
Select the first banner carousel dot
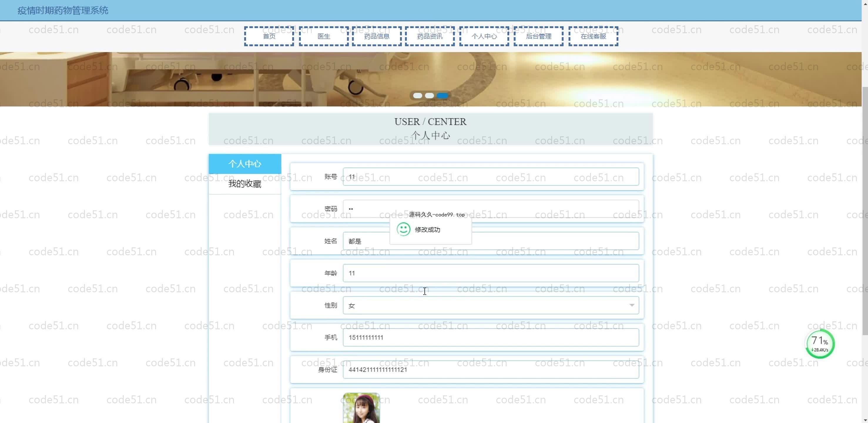pos(418,96)
